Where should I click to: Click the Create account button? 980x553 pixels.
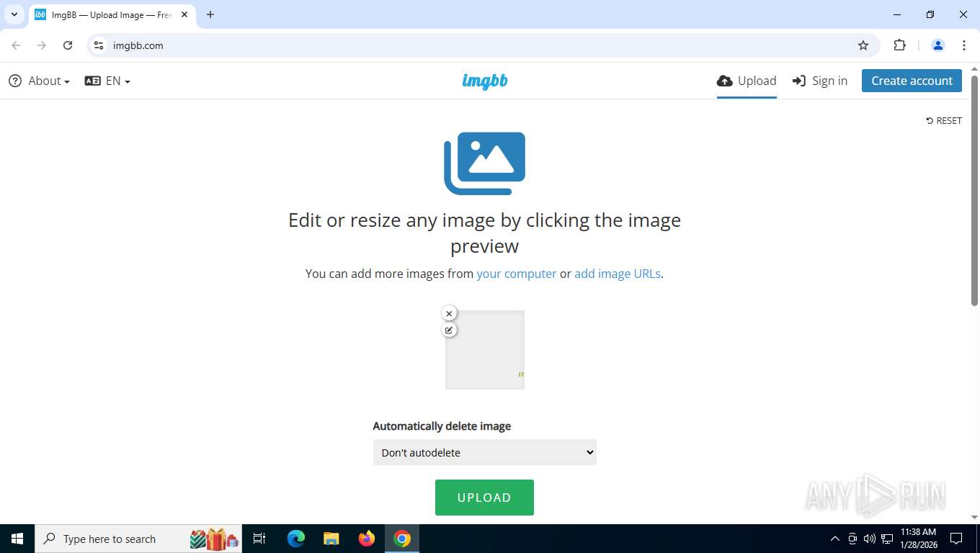pyautogui.click(x=912, y=81)
